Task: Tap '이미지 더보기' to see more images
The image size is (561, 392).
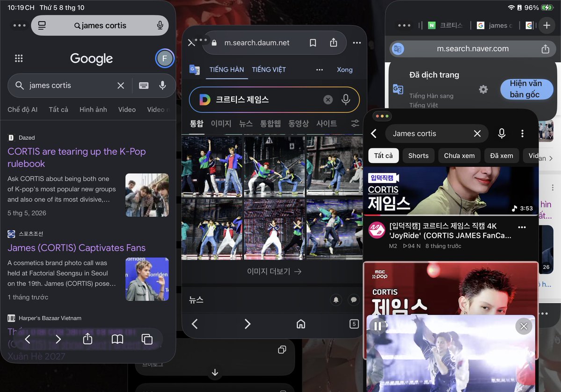Action: point(274,271)
